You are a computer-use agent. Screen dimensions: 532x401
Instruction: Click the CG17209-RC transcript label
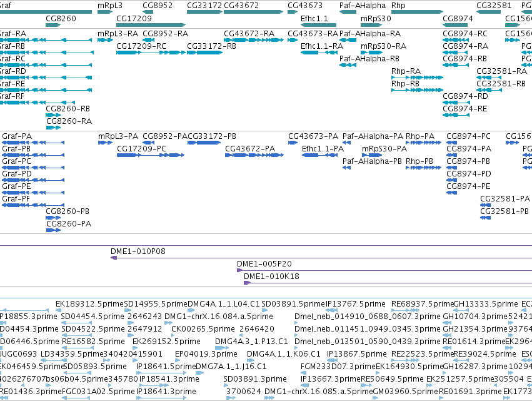[141, 46]
